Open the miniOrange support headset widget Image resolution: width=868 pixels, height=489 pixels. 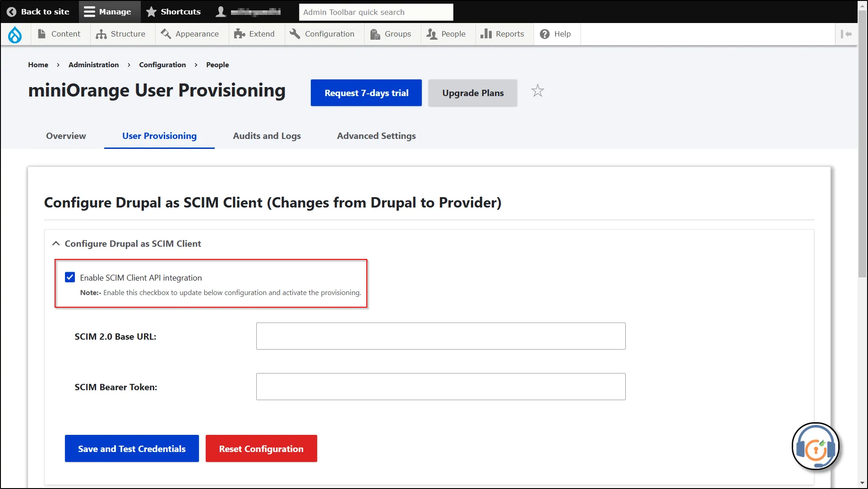[815, 446]
